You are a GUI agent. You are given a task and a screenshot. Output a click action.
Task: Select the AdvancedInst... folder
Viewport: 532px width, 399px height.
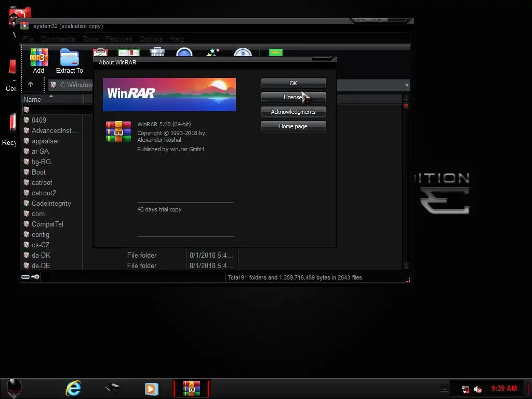click(x=54, y=130)
